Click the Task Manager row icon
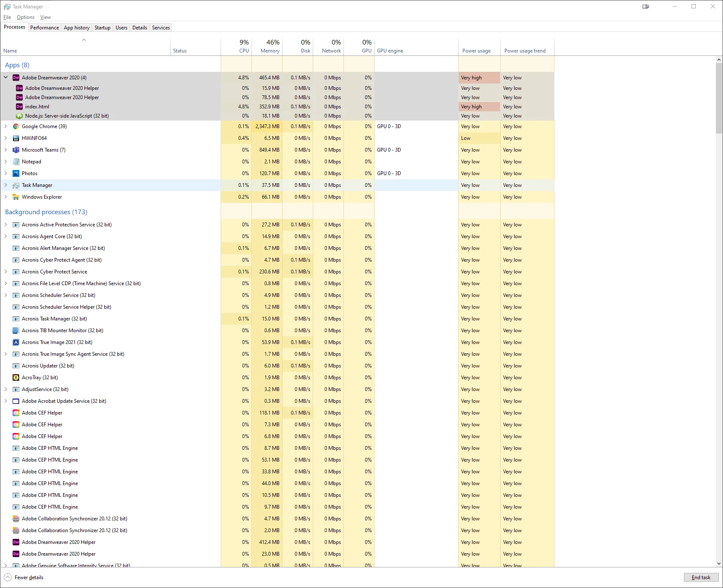The height and width of the screenshot is (588, 723). pos(16,185)
